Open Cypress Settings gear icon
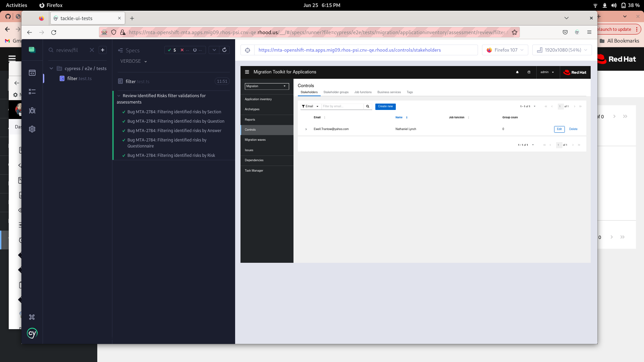This screenshot has width=644, height=362. tap(32, 129)
